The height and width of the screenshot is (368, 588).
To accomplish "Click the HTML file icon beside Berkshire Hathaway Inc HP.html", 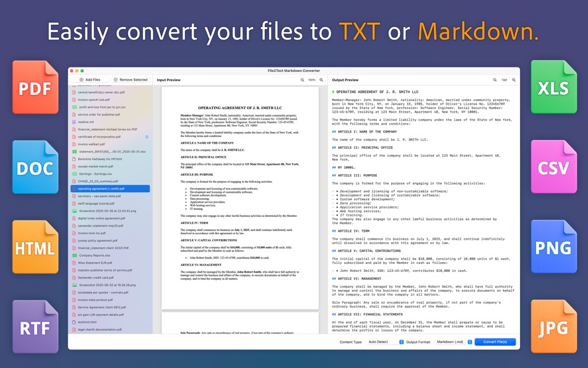I will [74, 159].
